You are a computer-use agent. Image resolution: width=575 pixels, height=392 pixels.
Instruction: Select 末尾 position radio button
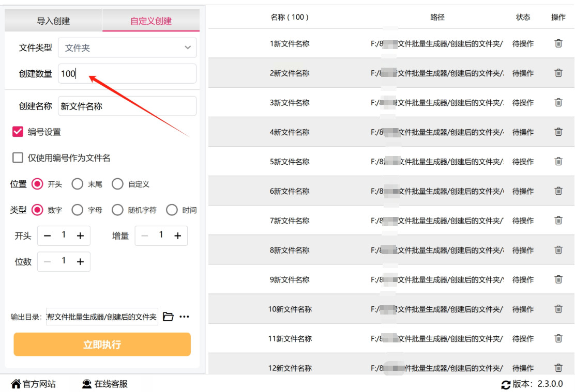pos(78,184)
